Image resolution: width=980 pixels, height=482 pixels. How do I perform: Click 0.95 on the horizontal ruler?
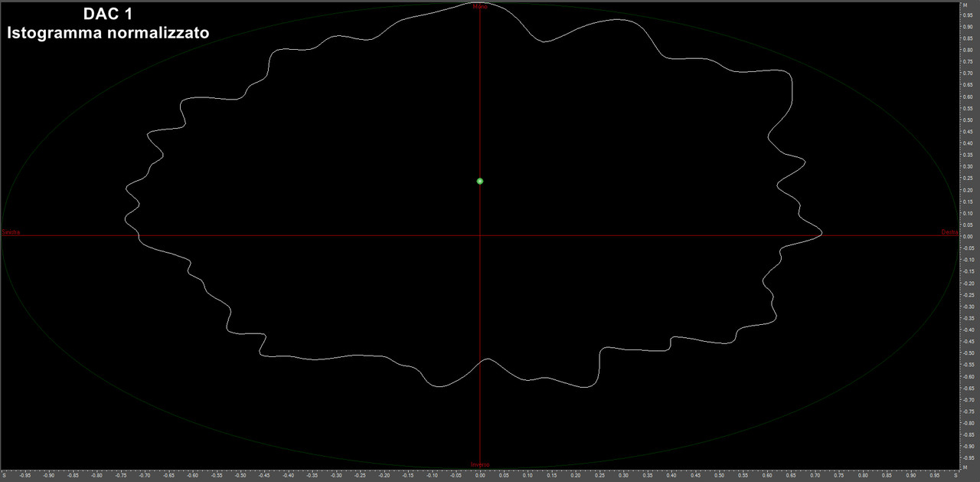tap(935, 476)
